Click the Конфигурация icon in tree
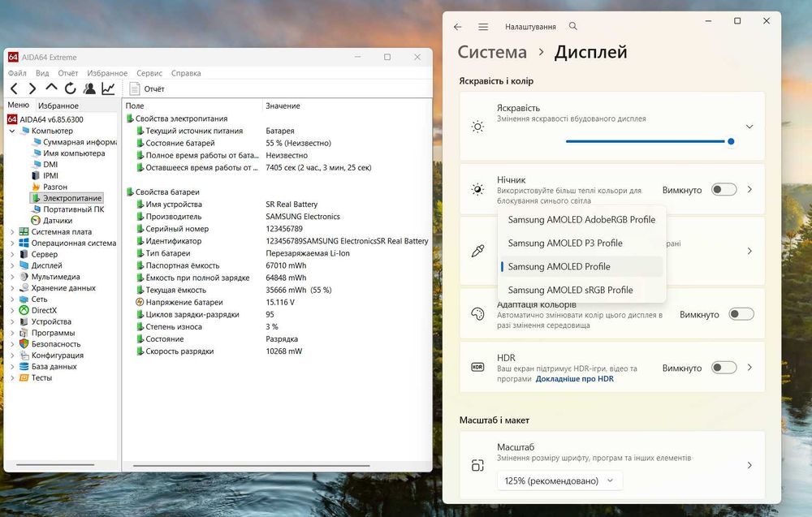Viewport: 812px width, 517px height. (x=24, y=355)
